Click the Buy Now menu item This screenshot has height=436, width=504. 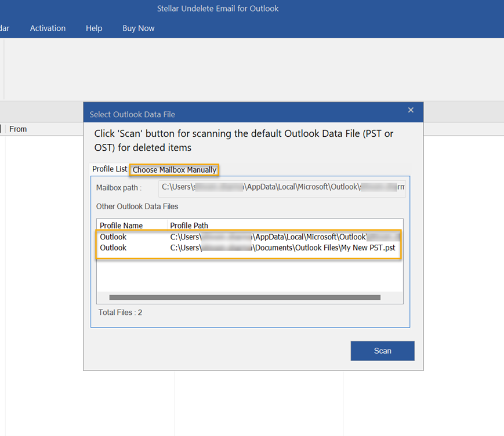[138, 28]
